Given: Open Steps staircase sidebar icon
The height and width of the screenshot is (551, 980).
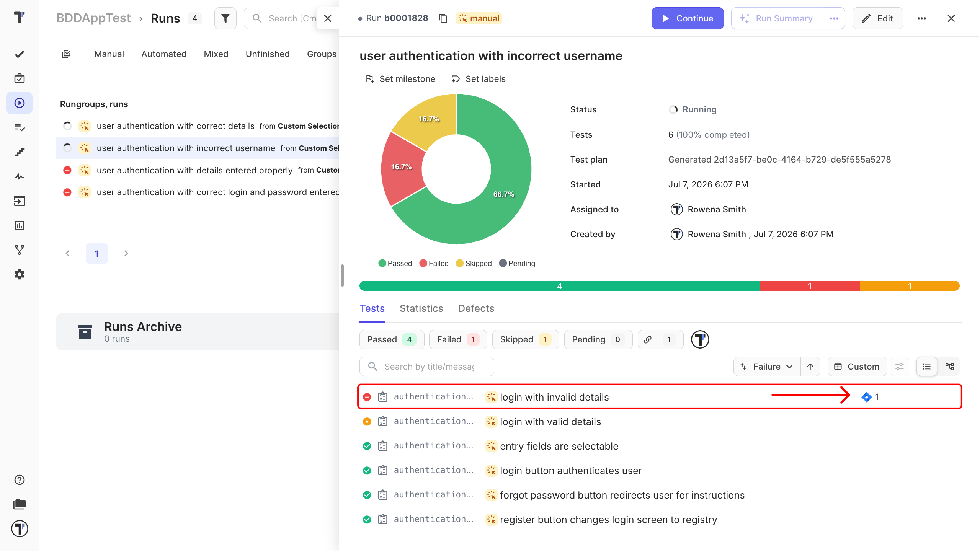Looking at the screenshot, I should (x=20, y=152).
